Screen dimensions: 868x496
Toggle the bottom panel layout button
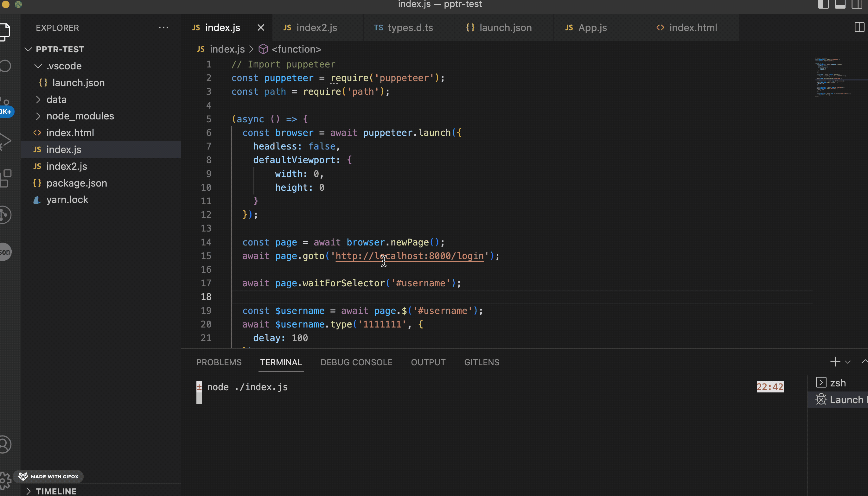840,4
